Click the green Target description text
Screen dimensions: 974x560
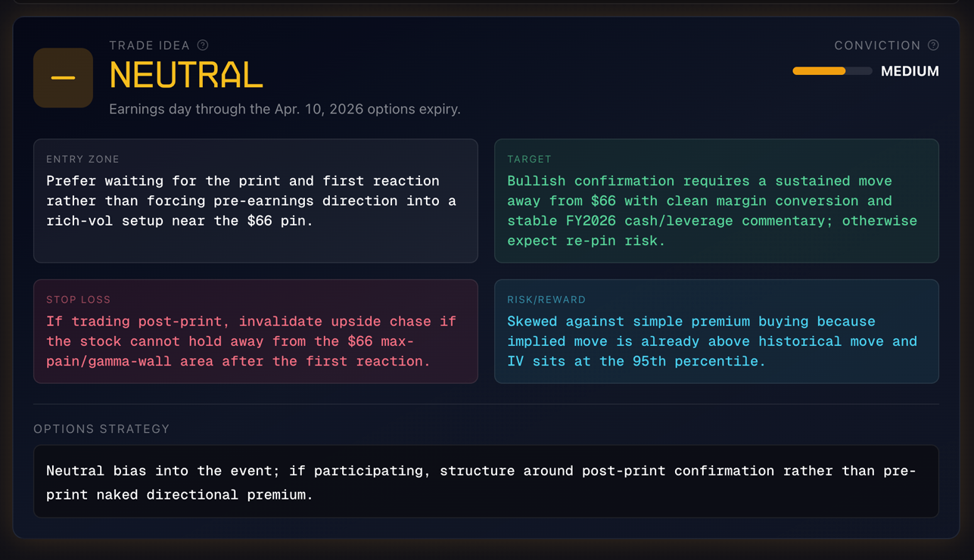point(711,211)
